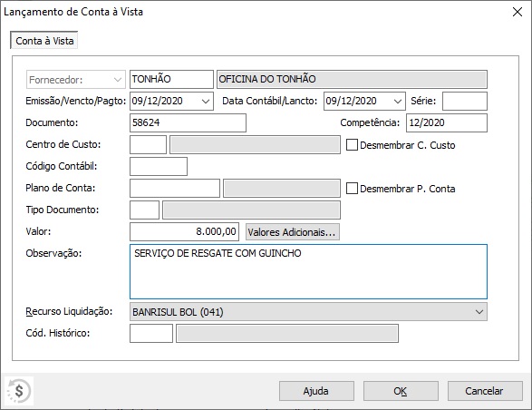Select the Conta à Vista tab
The image size is (532, 410).
tap(44, 41)
